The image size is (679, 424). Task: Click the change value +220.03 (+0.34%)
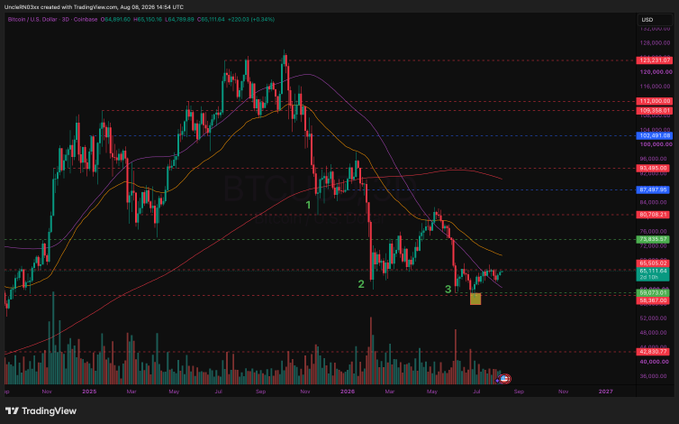pos(252,19)
